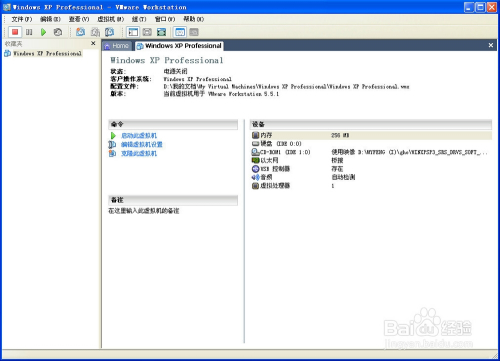Select the 以太网 Ethernet device row

[371, 160]
